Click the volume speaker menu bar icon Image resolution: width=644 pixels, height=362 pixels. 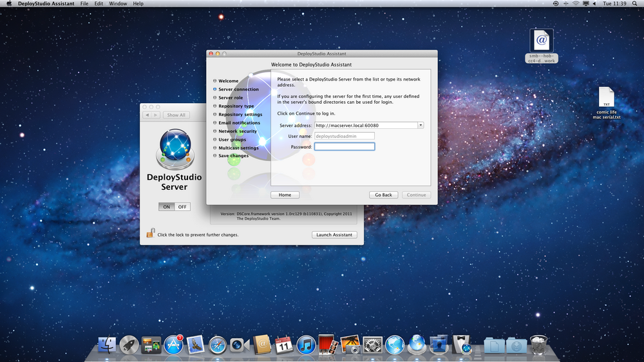(594, 4)
